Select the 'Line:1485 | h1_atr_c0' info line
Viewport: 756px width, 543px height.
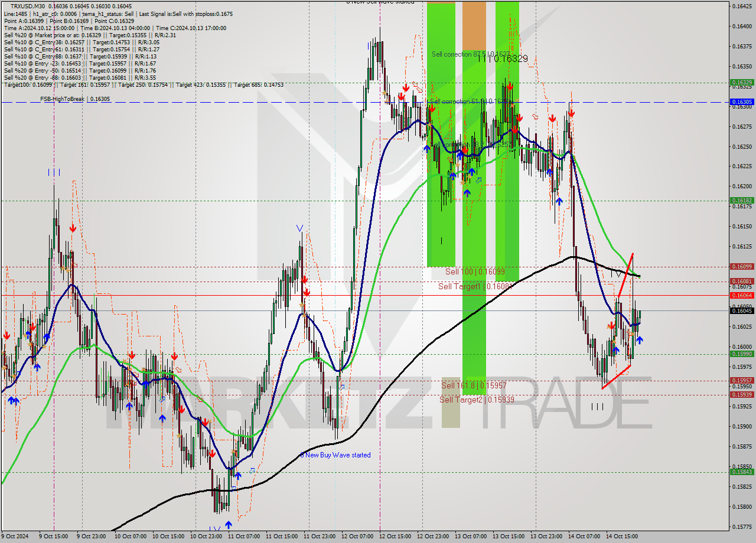coord(118,14)
